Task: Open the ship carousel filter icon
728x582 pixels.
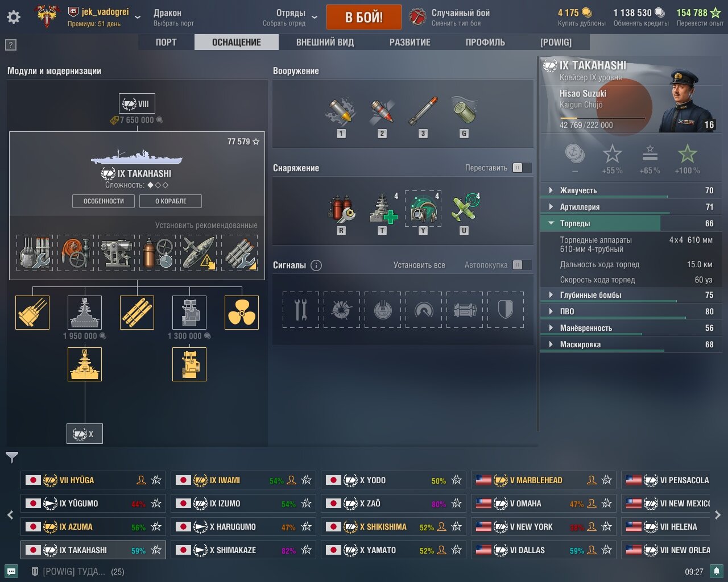Action: [12, 457]
